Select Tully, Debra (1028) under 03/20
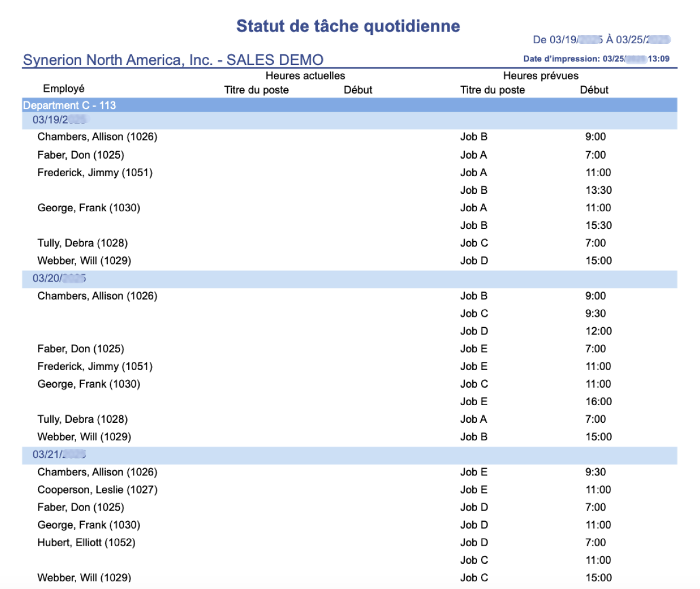 83,419
